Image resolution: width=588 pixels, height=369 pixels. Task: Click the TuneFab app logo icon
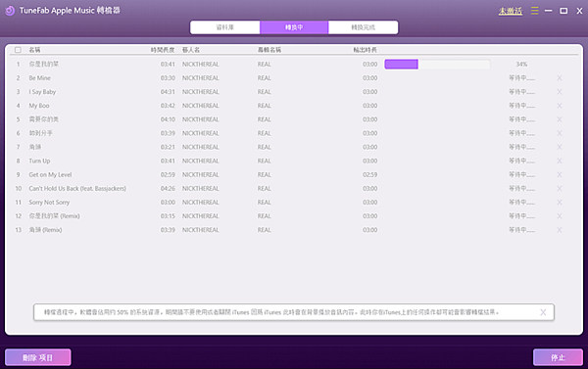10,11
